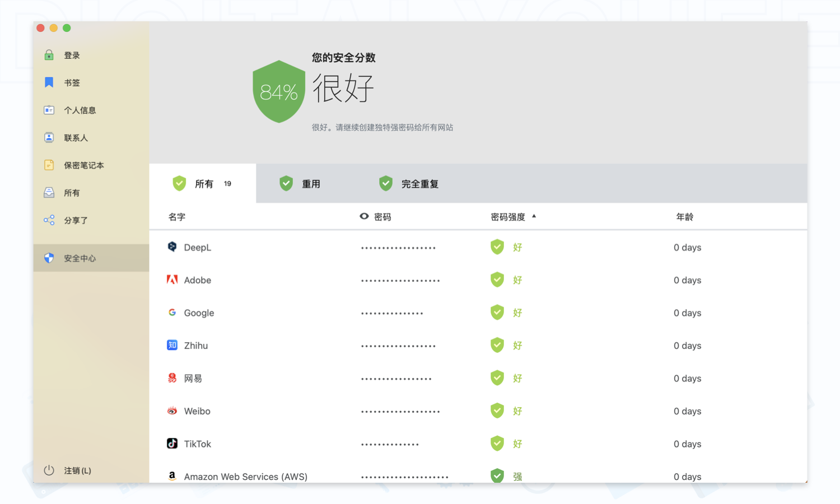Click the masked password in TikTok row
Screen dimensions: 840x504
click(390, 444)
